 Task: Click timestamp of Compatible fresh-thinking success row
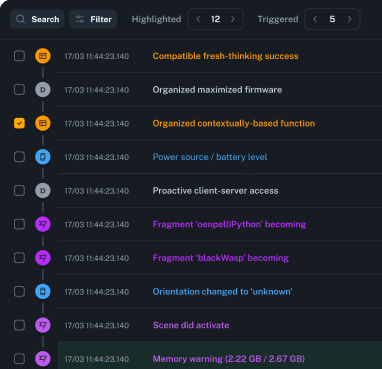[97, 56]
